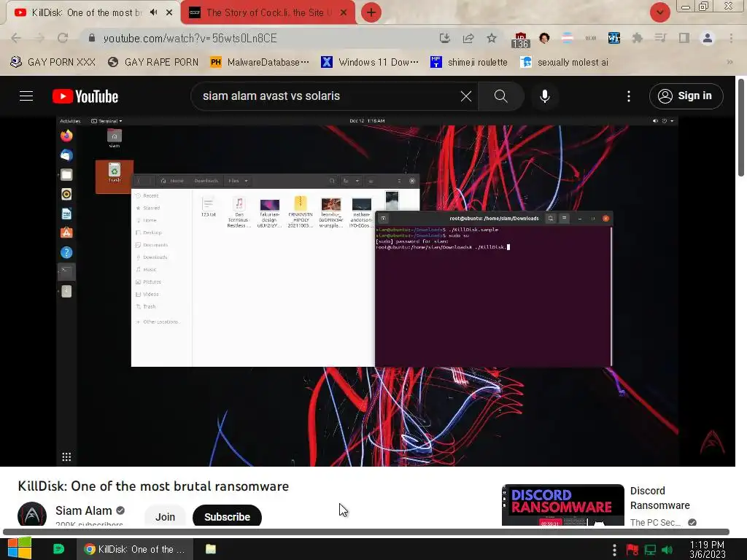The image size is (747, 560).
Task: Open the green app taskbar icon
Action: point(58,549)
